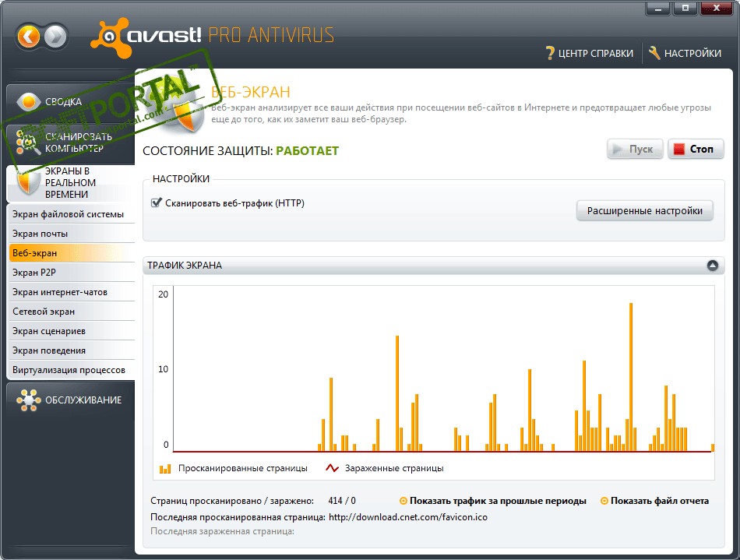The image size is (740, 560).
Task: Click the Последняя зараженная страница label
Action: pos(222,531)
